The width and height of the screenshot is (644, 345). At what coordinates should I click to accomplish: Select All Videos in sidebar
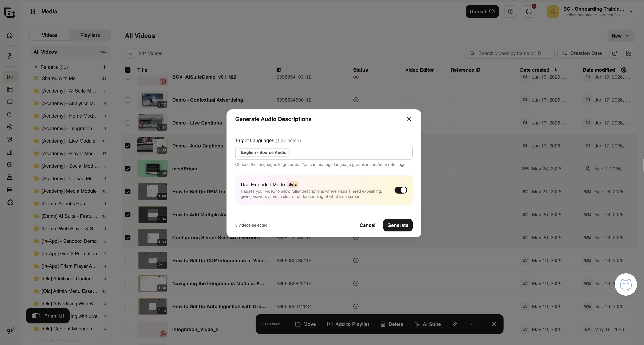70,52
